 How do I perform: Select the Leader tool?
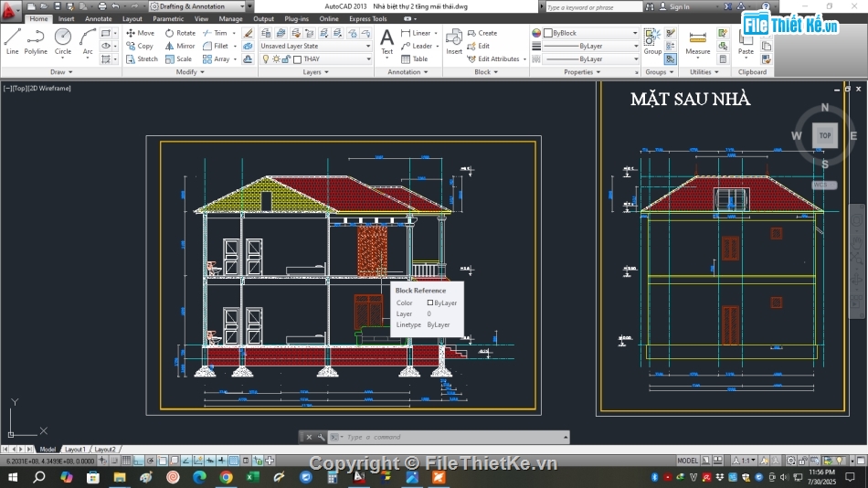coord(417,46)
